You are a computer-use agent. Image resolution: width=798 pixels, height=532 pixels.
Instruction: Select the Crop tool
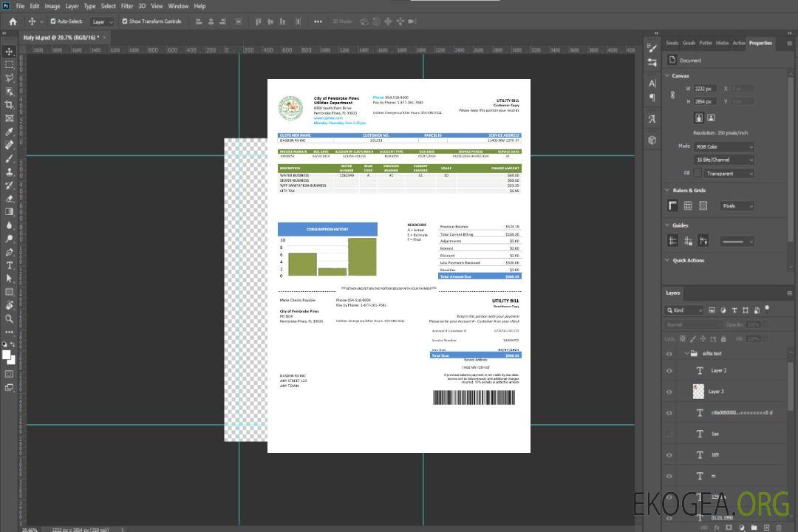tap(10, 105)
